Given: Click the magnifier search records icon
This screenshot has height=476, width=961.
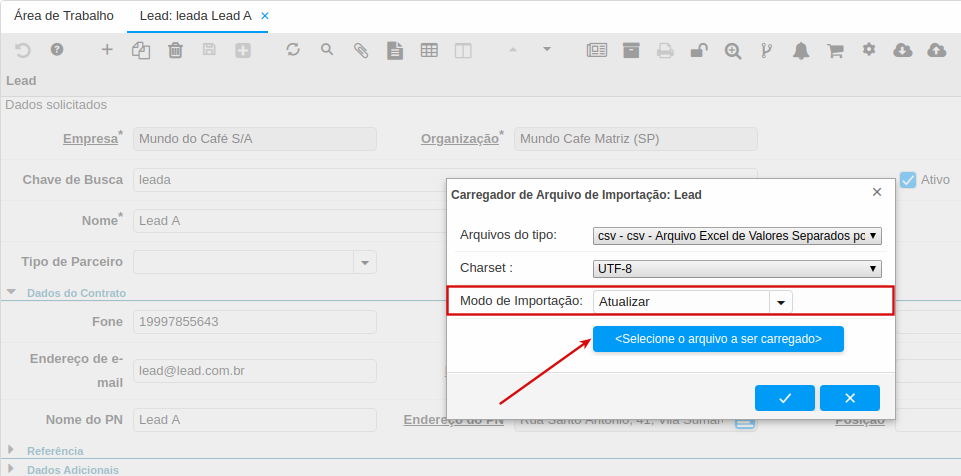Looking at the screenshot, I should tap(327, 50).
